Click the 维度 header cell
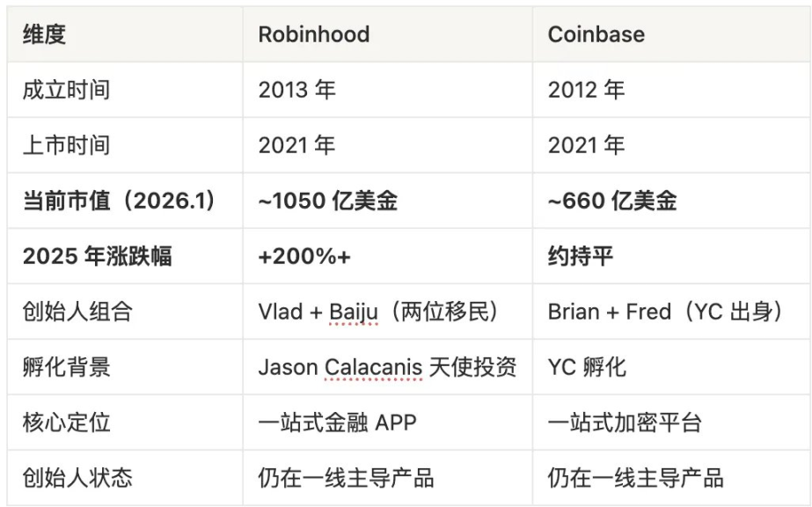Screen dimensions: 812x507 tap(44, 35)
